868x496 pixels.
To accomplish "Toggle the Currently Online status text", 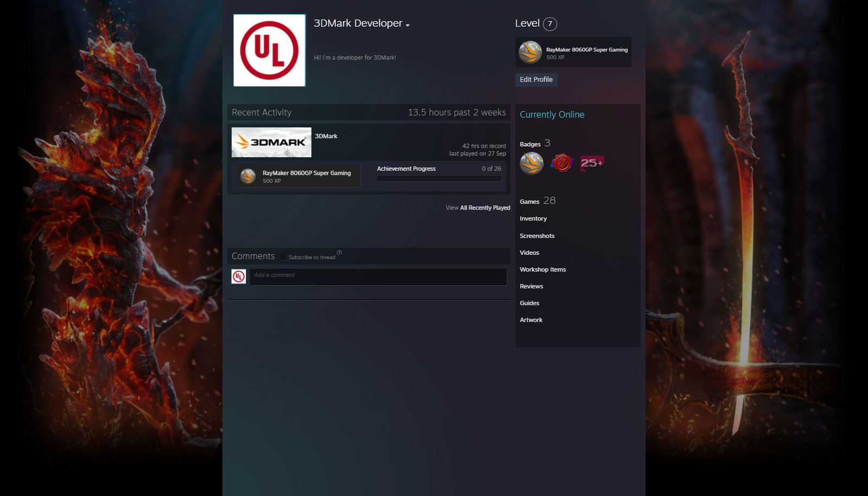I will (x=552, y=114).
